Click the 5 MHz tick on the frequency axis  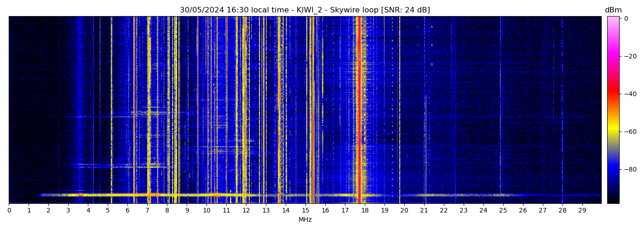point(108,211)
